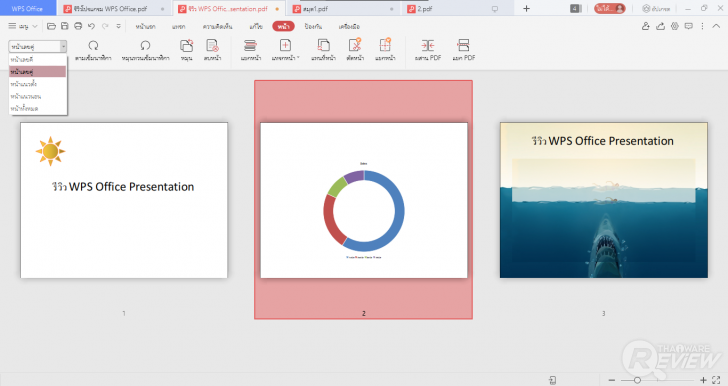The width and height of the screenshot is (728, 386).
Task: Click the แยก PDF split icon
Action: pyautogui.click(x=463, y=45)
